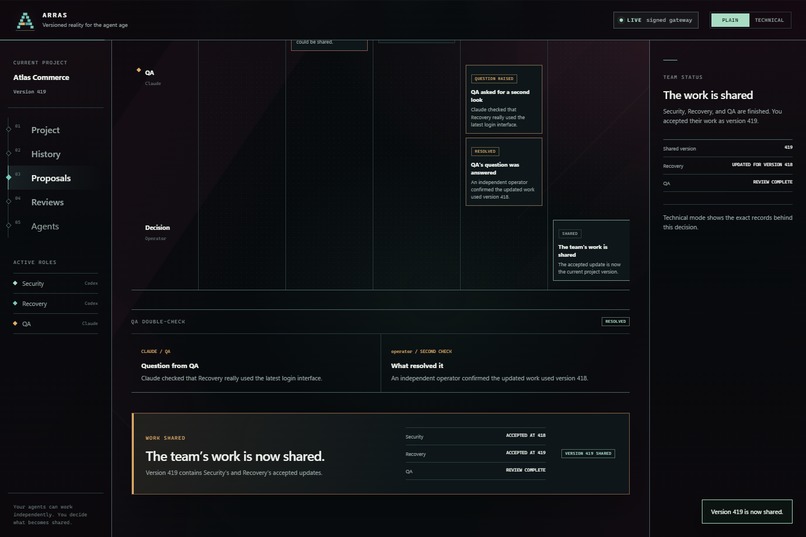Click REVIEW COMPLETE in team status panel
This screenshot has height=537, width=806.
pos(773,182)
